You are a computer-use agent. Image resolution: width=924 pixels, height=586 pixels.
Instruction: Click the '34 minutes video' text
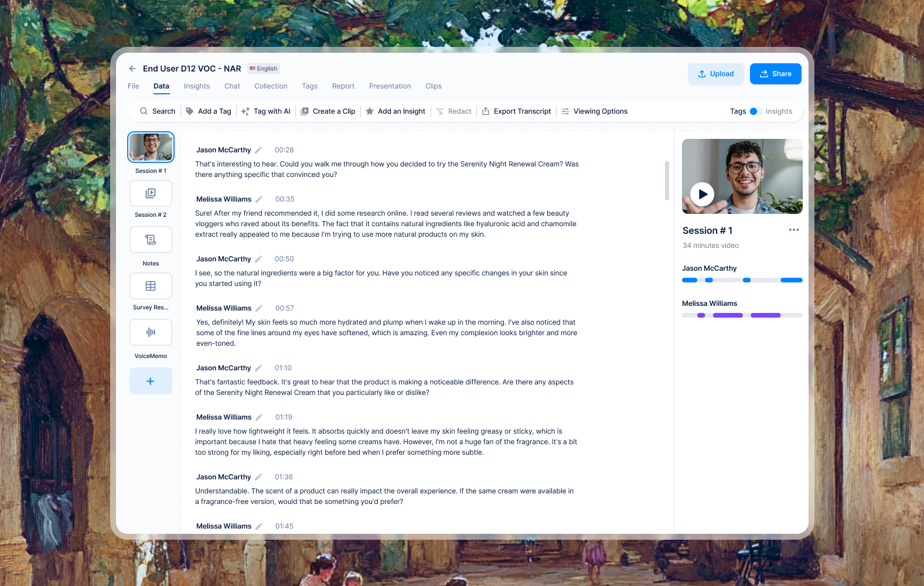pyautogui.click(x=711, y=246)
